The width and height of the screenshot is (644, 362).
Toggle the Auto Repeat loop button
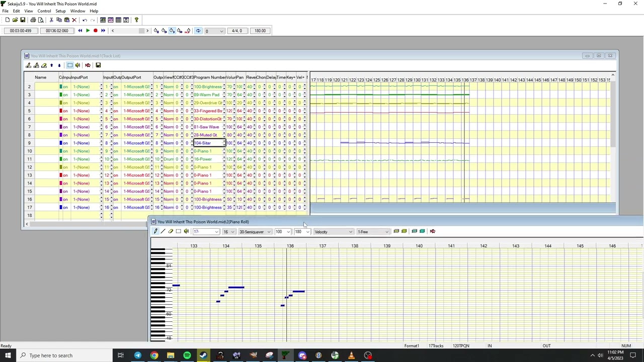click(198, 31)
